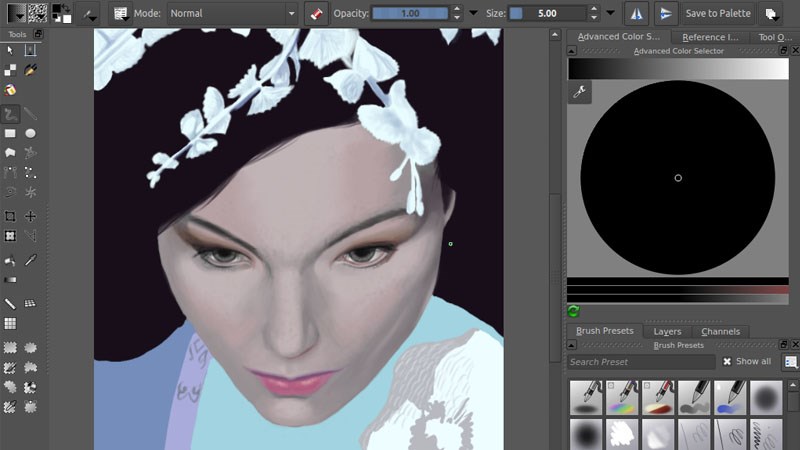Click the Opacity slider
This screenshot has height=450, width=800.
pos(410,14)
